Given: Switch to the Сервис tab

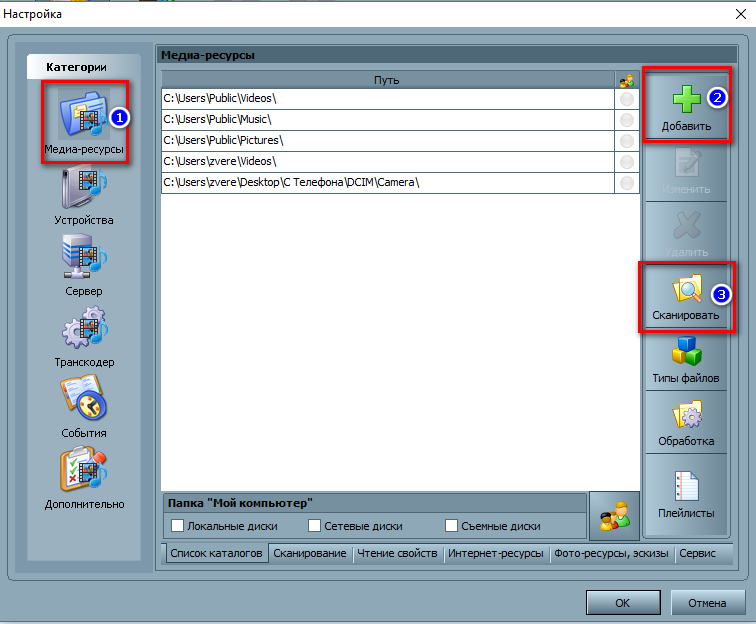Looking at the screenshot, I should click(697, 553).
